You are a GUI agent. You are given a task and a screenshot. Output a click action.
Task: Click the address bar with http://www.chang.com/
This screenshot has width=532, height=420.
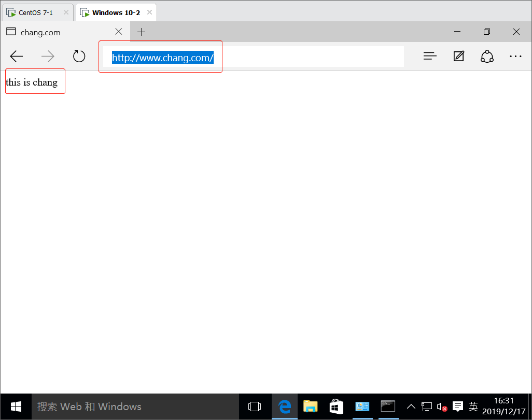[253, 57]
